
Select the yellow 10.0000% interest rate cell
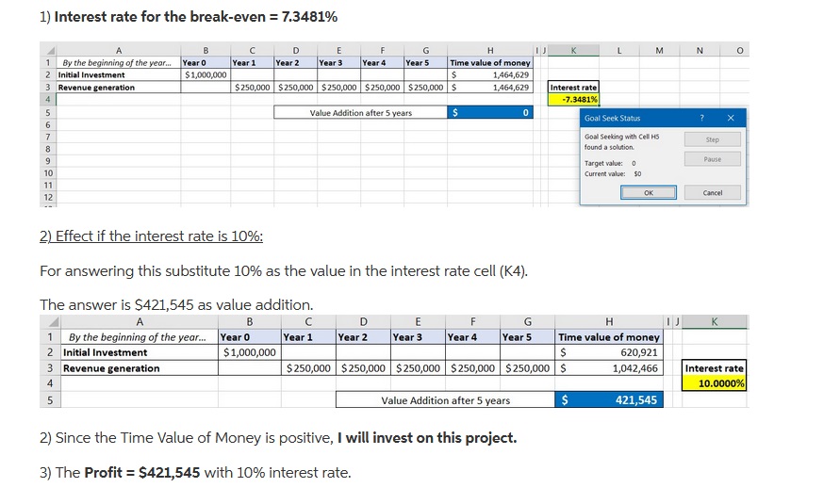(x=714, y=383)
